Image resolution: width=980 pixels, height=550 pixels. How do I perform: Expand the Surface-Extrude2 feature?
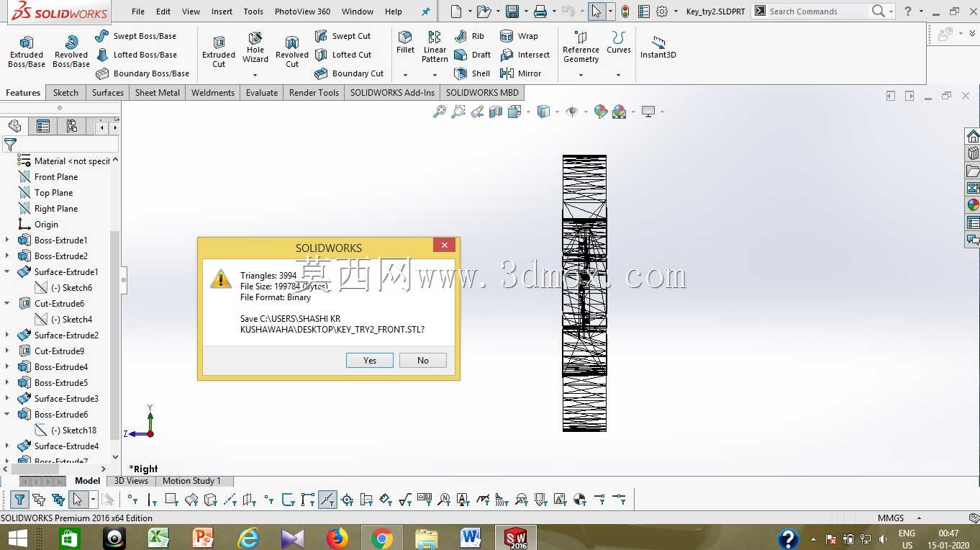(7, 335)
